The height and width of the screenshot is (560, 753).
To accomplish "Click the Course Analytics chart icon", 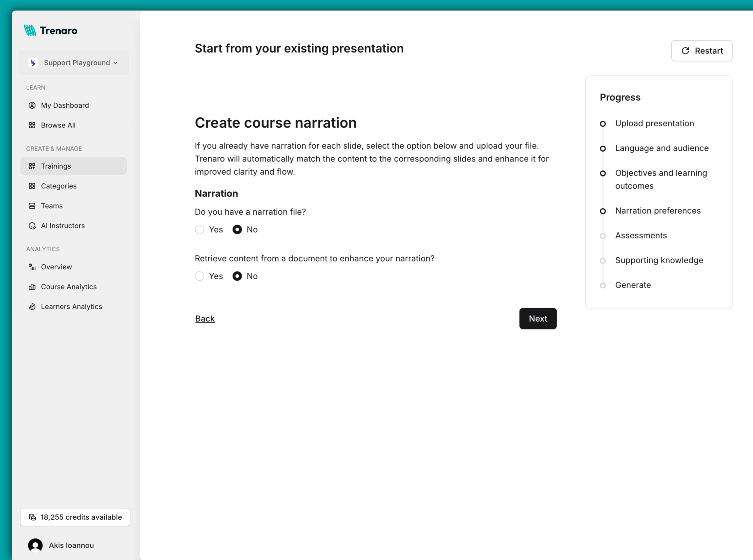I will click(x=32, y=287).
